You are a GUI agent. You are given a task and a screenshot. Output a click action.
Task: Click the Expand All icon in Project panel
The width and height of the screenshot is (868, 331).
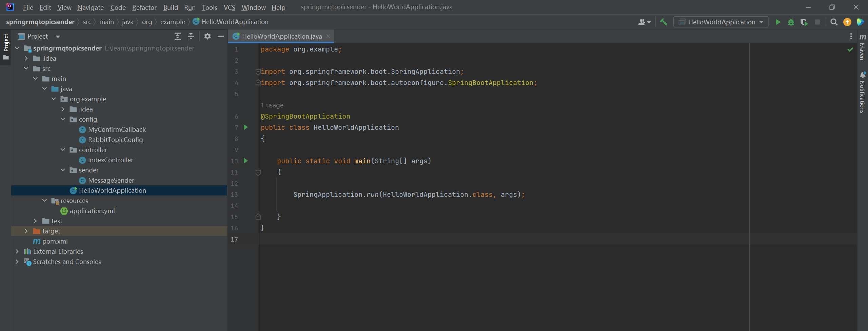pyautogui.click(x=177, y=36)
